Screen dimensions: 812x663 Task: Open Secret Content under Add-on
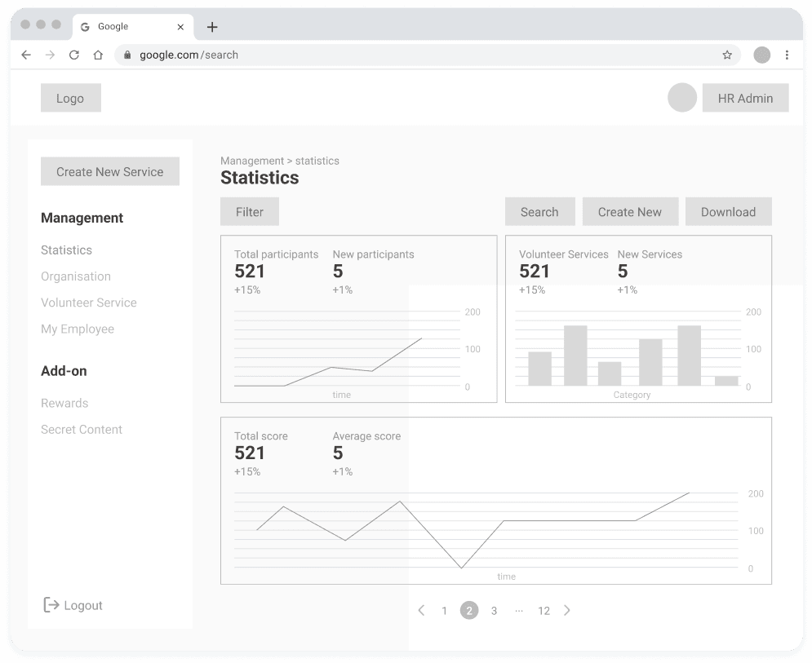click(x=82, y=430)
